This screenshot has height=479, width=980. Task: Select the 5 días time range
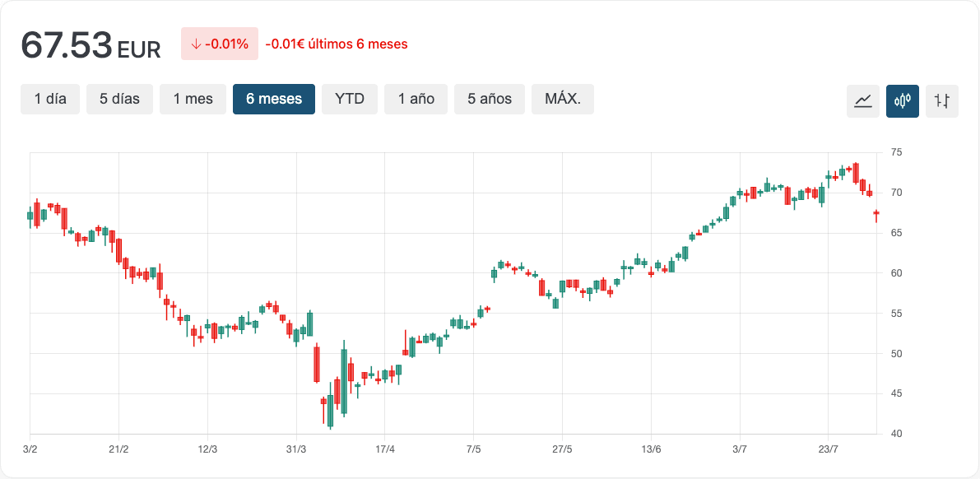[119, 99]
